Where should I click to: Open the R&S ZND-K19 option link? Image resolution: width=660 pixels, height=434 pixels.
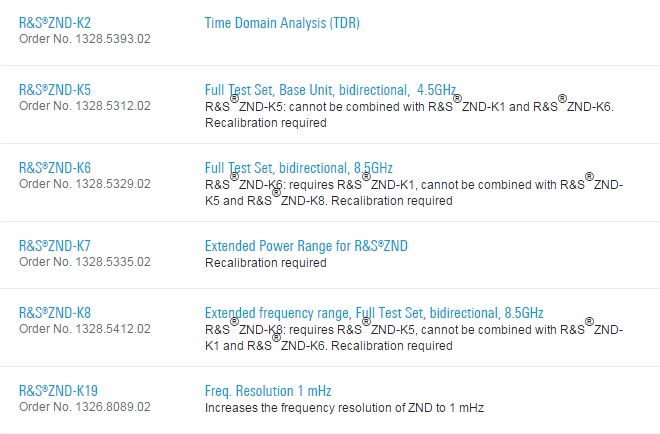(x=58, y=391)
